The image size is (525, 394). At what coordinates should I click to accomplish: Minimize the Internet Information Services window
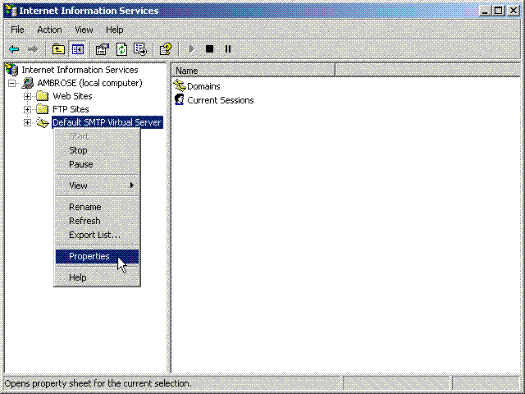[x=485, y=11]
